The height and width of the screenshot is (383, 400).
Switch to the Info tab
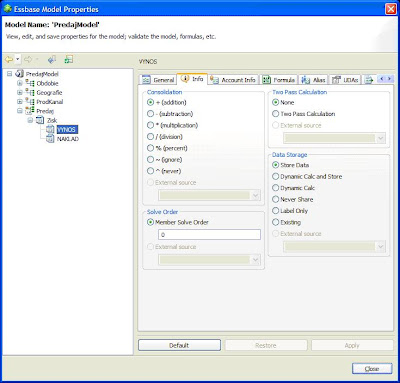(x=192, y=79)
